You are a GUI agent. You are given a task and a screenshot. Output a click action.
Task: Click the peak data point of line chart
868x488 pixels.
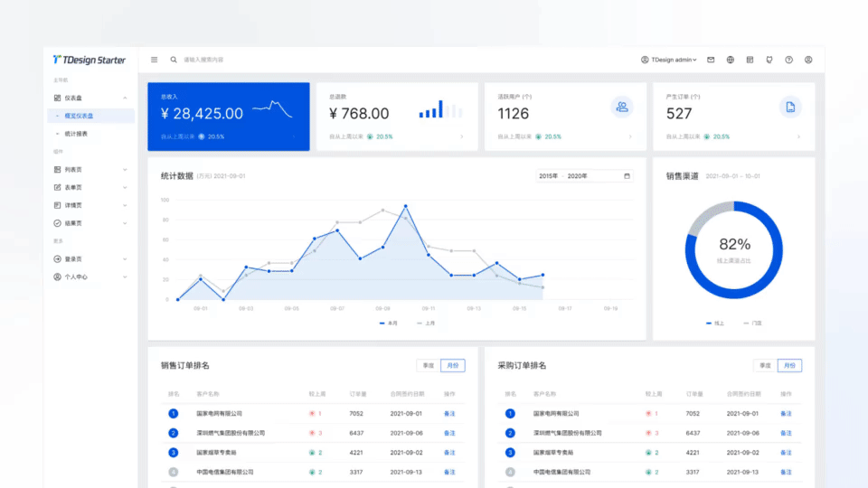coord(406,206)
